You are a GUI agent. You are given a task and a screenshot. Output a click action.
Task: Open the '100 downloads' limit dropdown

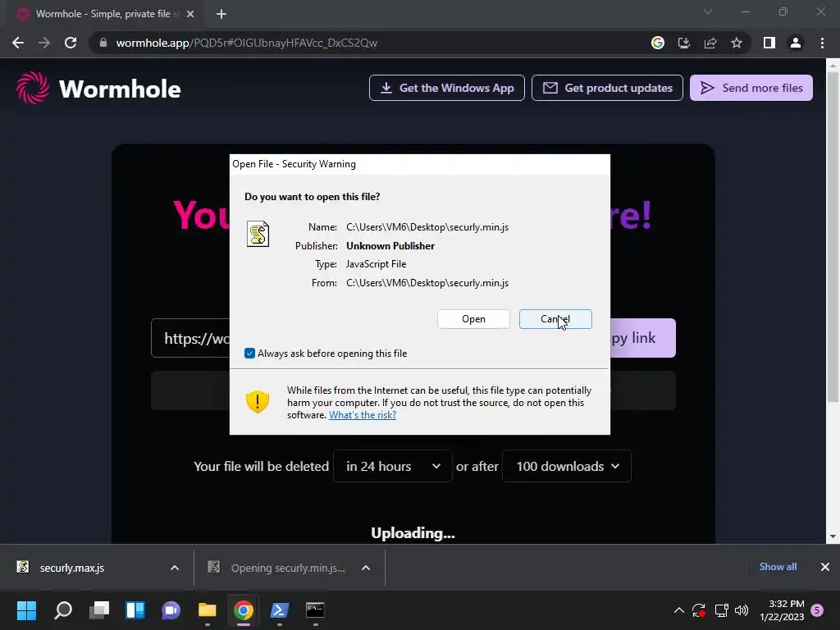click(567, 466)
